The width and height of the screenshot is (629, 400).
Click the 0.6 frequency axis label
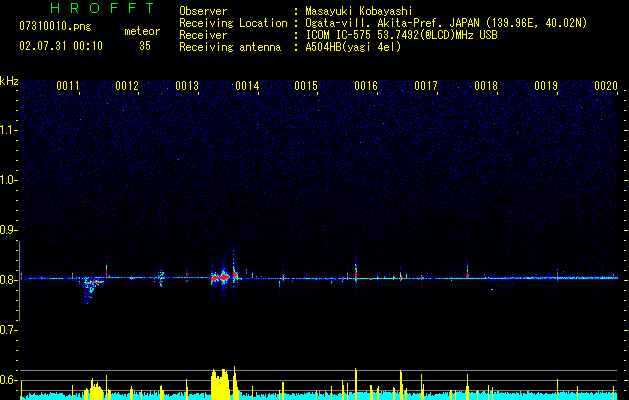coord(9,380)
